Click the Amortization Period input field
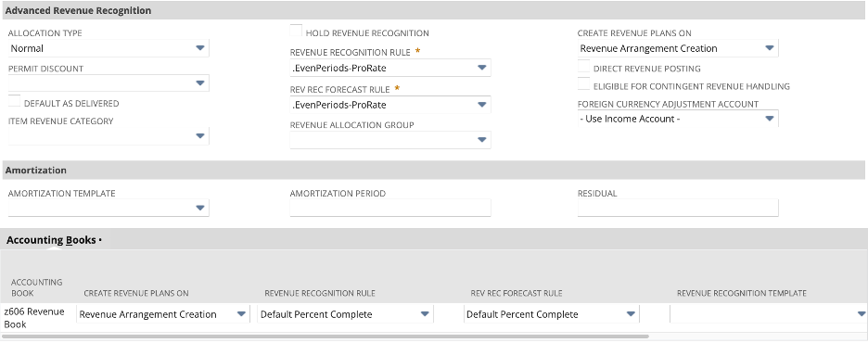 click(x=390, y=208)
